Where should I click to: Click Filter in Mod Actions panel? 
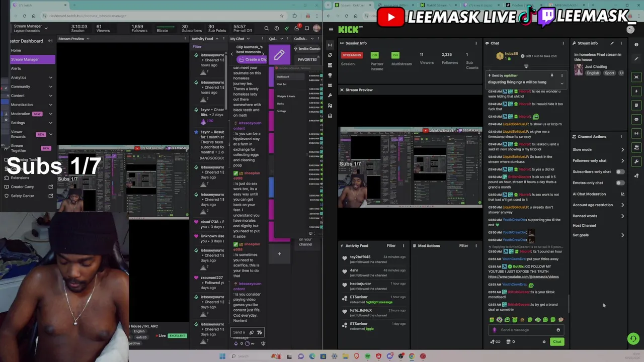[x=463, y=246]
